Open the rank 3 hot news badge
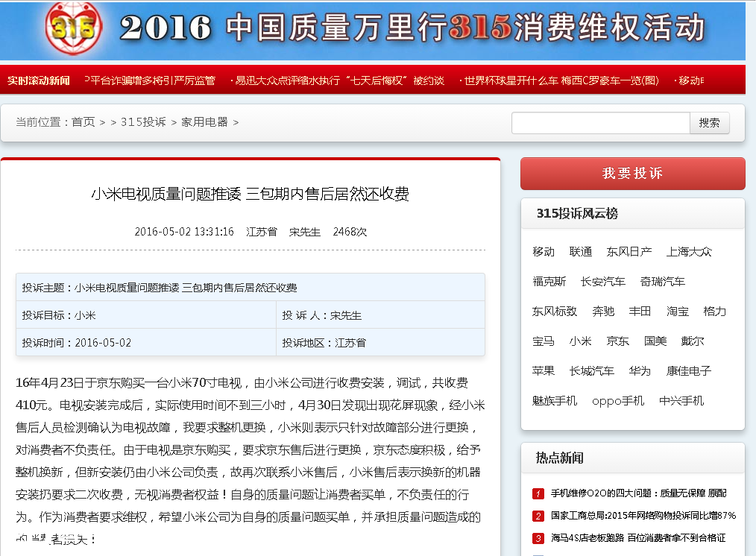 pos(538,538)
